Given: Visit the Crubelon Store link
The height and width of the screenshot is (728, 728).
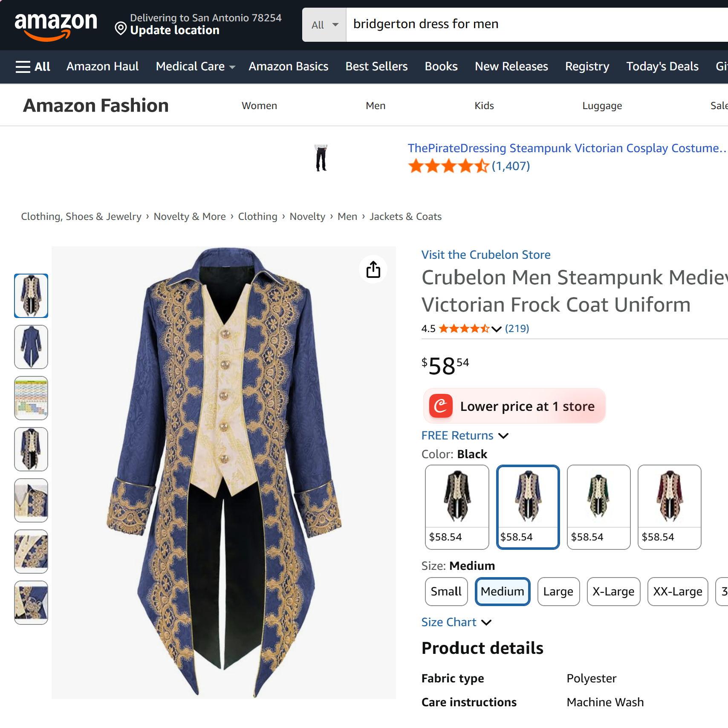Looking at the screenshot, I should coord(486,254).
